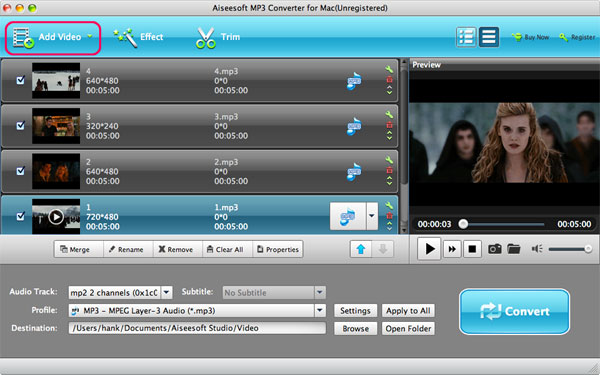Click the Add Video button

click(53, 38)
